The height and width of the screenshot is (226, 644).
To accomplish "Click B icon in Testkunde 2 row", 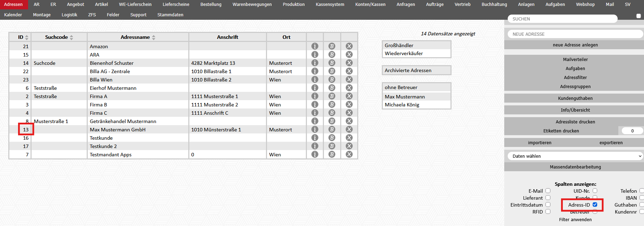I will pos(332,146).
